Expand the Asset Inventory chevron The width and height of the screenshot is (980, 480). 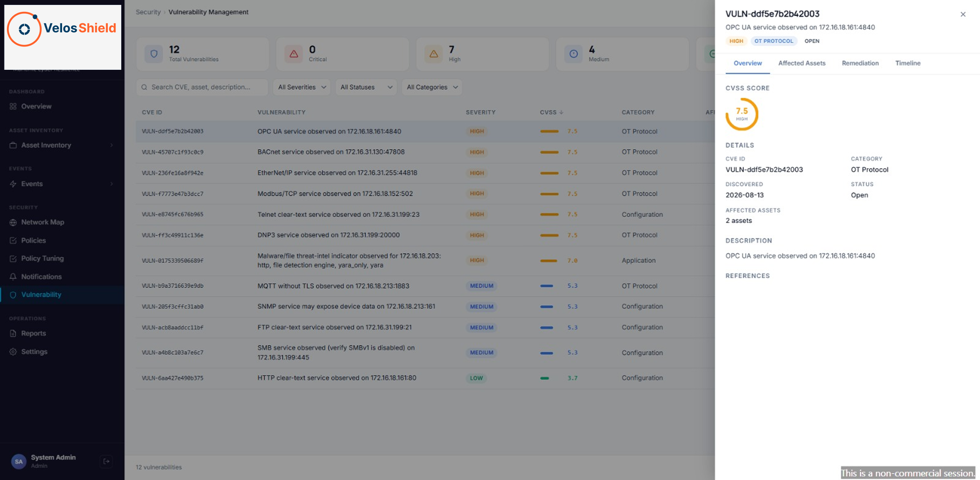[111, 145]
